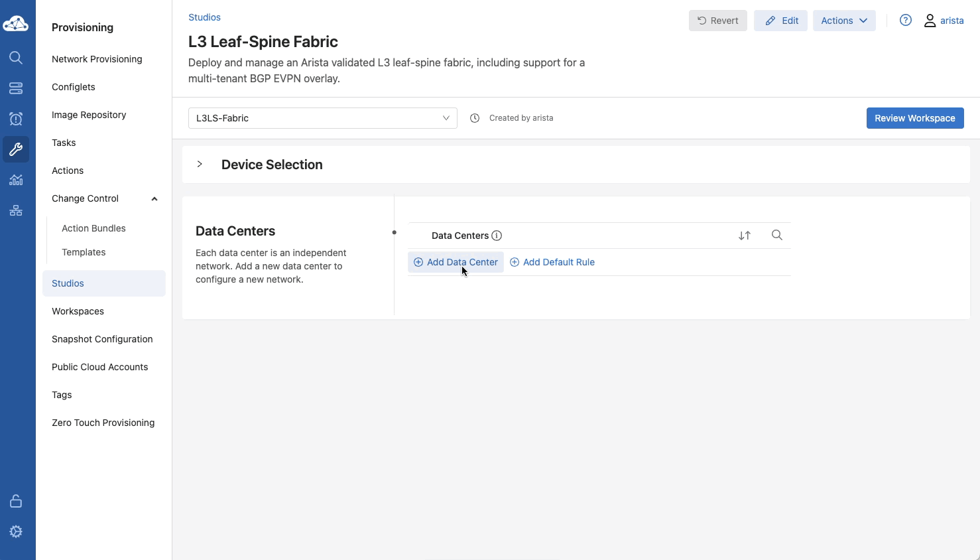Open the Events alarm icon in sidebar
980x560 pixels.
16,119
